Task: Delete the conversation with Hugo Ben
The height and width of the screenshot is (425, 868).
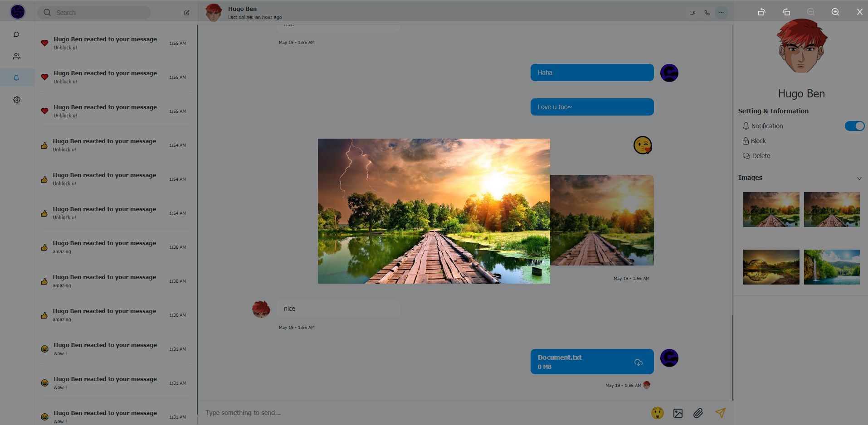Action: point(761,156)
